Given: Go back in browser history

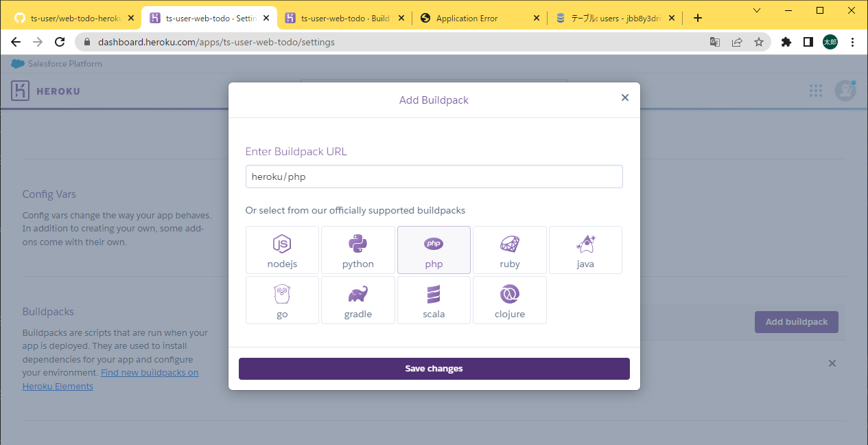Looking at the screenshot, I should (x=16, y=42).
